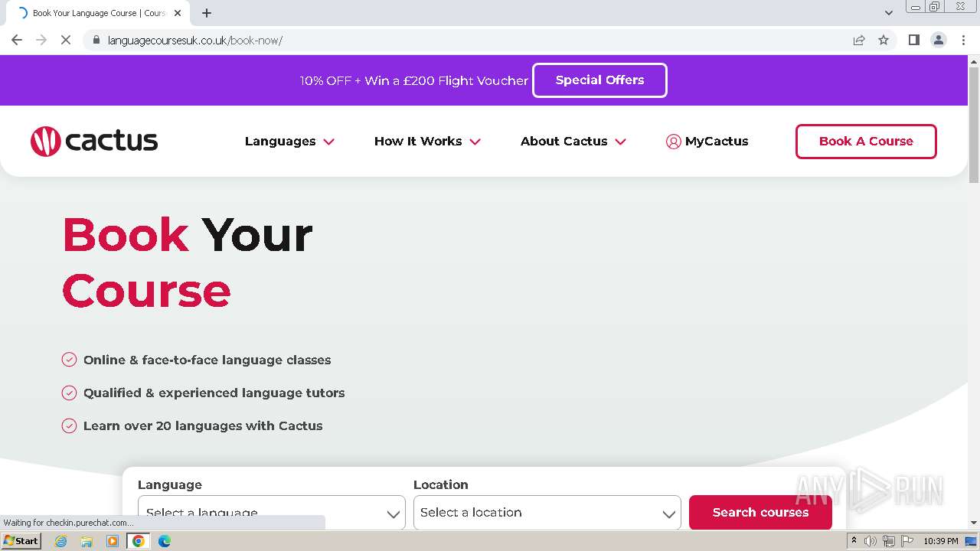Screen dimensions: 980x551
Task: Open a new browser tab
Action: (x=207, y=13)
